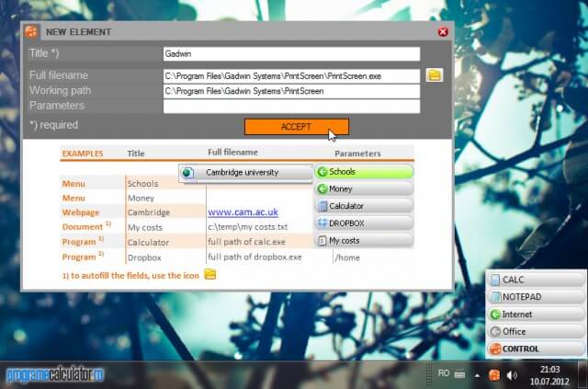Viewport: 588px width, 389px height.
Task: Click the orange CONTROL icon in launcher
Action: coord(495,349)
